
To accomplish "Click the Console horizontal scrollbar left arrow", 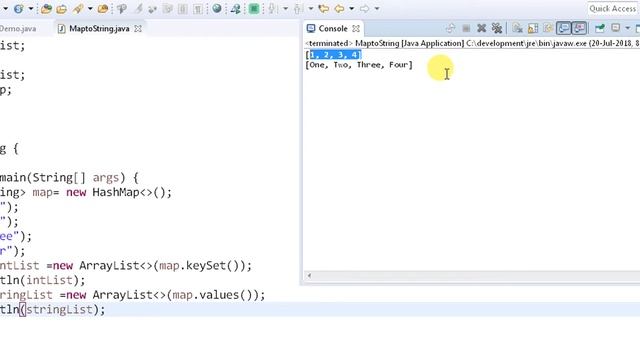I will pos(309,276).
